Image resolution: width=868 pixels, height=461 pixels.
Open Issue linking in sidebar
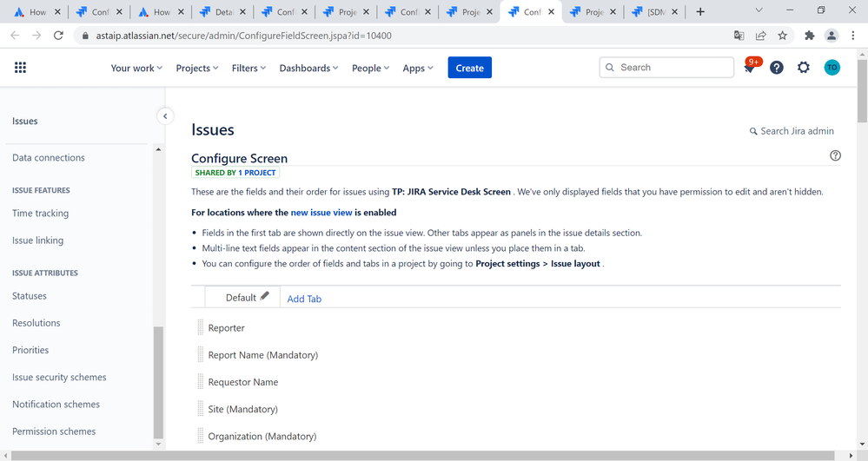coord(37,240)
